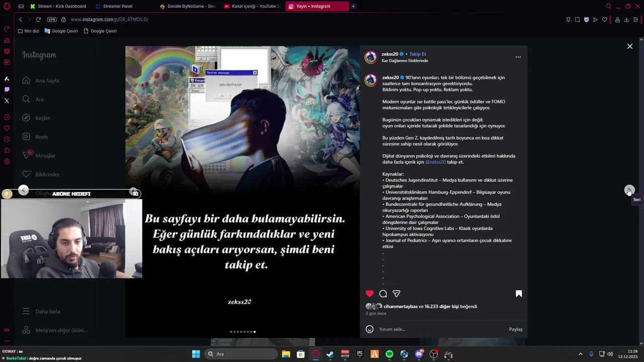Open Spotify from taskbar
This screenshot has width=644, height=362.
click(389, 354)
